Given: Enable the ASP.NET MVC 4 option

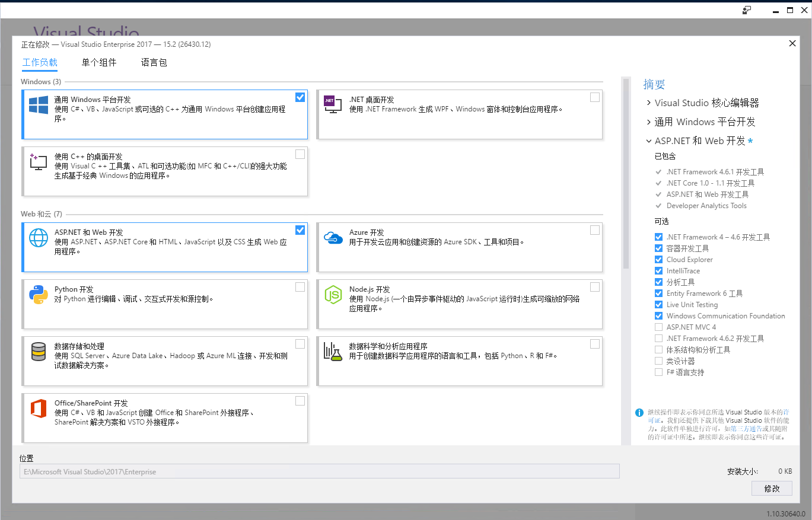Looking at the screenshot, I should point(658,327).
